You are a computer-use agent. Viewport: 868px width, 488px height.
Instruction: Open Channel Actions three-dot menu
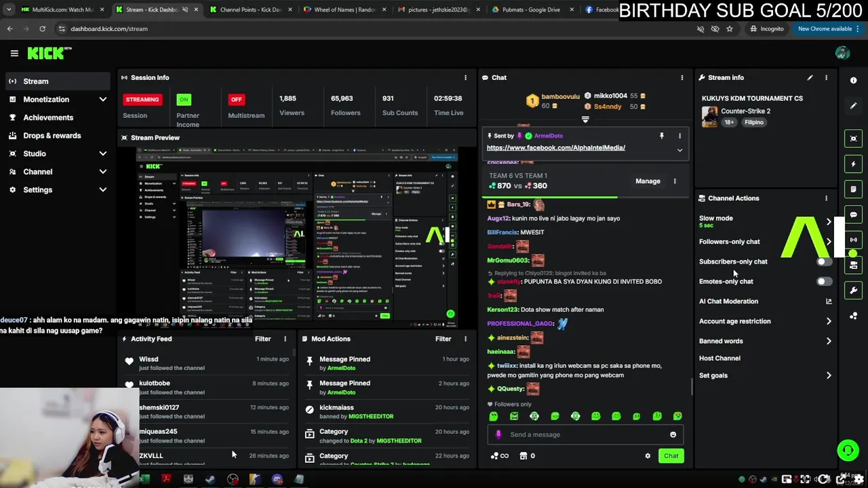[826, 199]
